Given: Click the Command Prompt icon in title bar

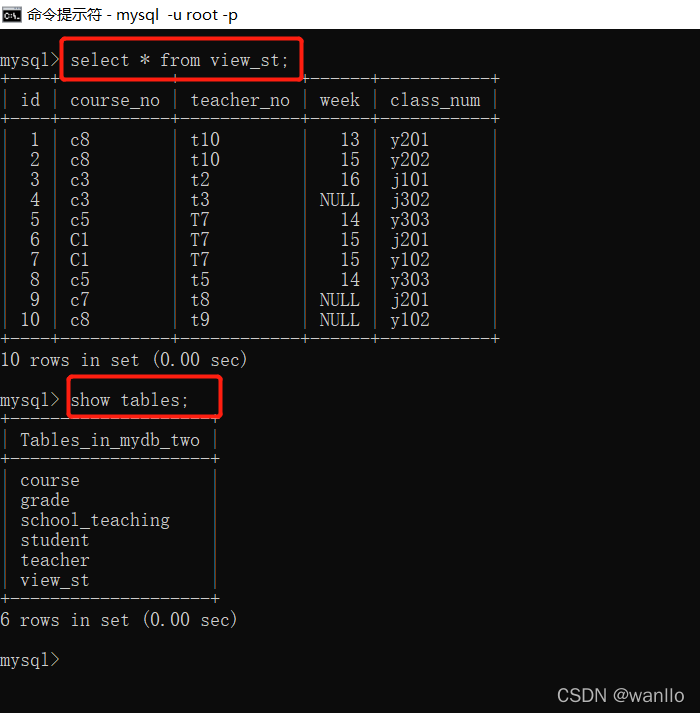Looking at the screenshot, I should coord(11,15).
